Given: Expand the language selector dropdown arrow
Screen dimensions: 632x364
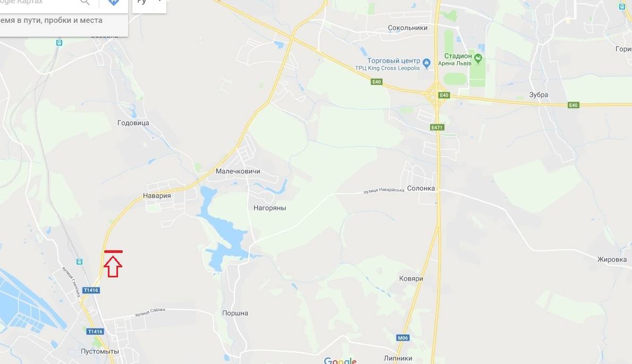Looking at the screenshot, I should tap(160, 2).
